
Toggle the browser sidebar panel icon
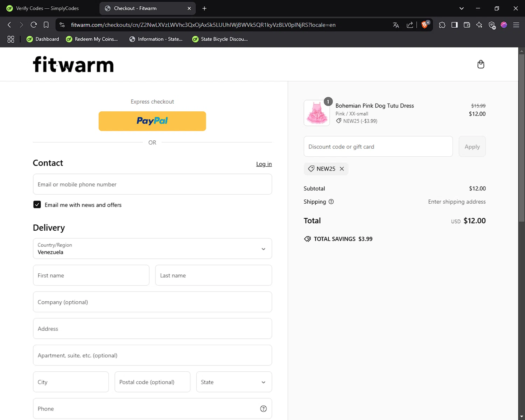tap(454, 25)
